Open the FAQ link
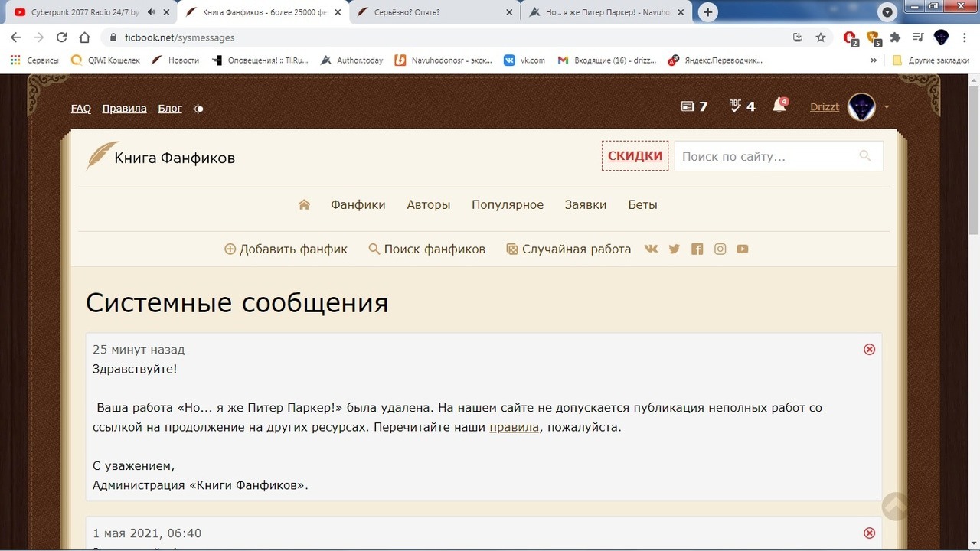The width and height of the screenshot is (980, 551). pos(80,108)
